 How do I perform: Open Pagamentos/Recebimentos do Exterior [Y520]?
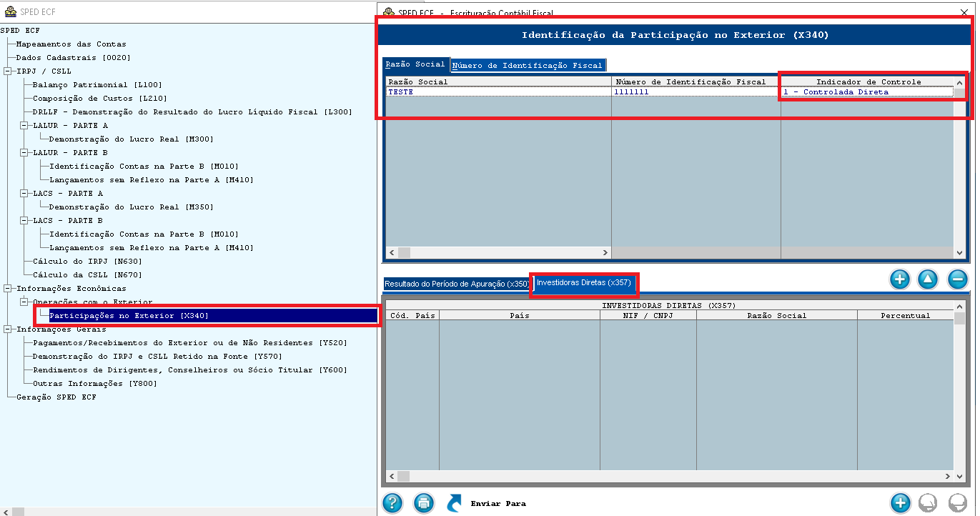pyautogui.click(x=189, y=342)
